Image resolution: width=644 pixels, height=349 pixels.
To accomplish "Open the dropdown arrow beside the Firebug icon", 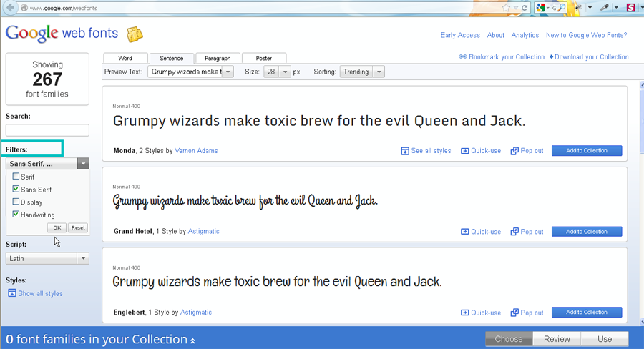I will pos(590,8).
